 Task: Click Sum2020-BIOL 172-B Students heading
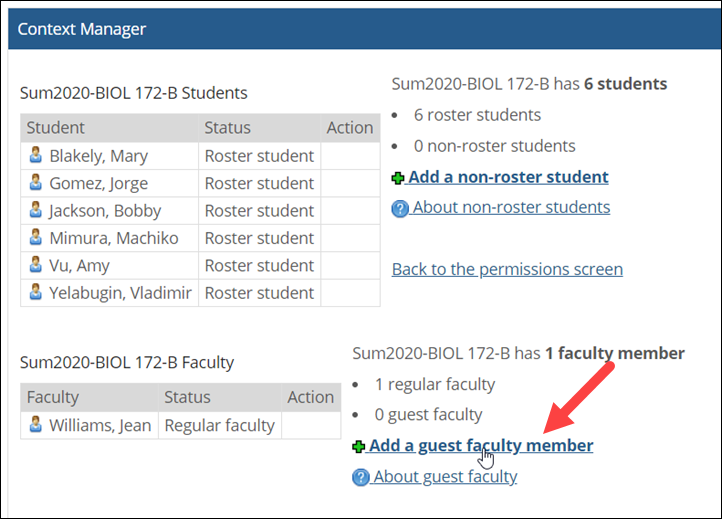[x=134, y=93]
